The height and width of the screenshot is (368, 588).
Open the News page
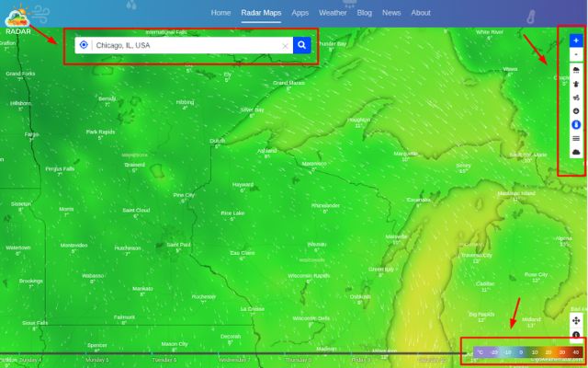click(x=391, y=13)
